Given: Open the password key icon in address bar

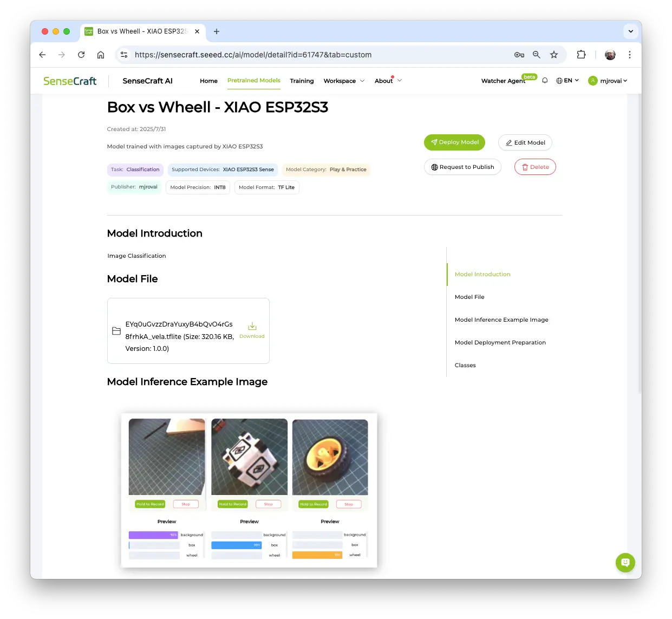Looking at the screenshot, I should [x=519, y=55].
